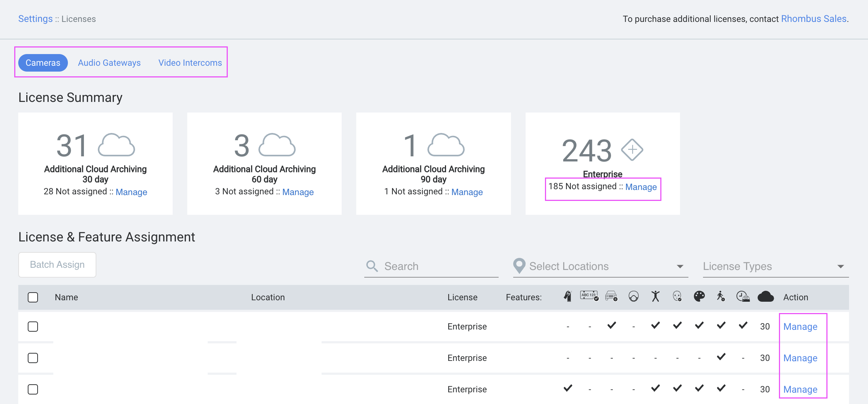Click the 30 cloud days value in first row
This screenshot has width=868, height=404.
point(765,327)
